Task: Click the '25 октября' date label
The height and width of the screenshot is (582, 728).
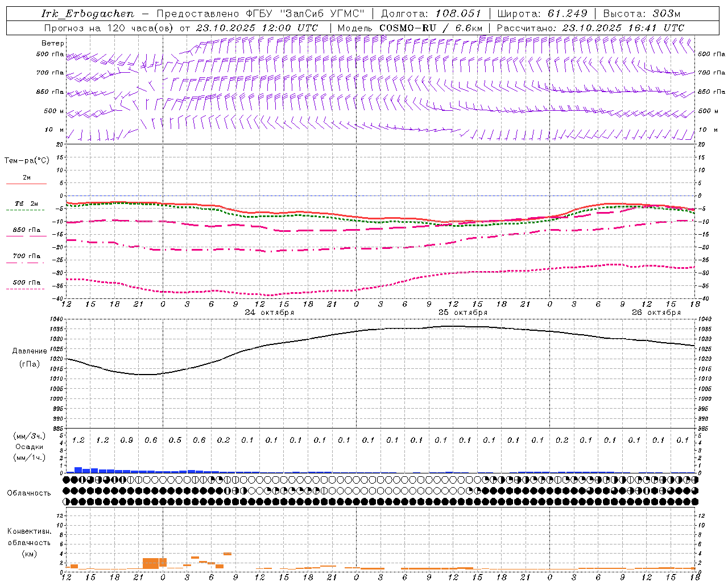Action: 463,313
